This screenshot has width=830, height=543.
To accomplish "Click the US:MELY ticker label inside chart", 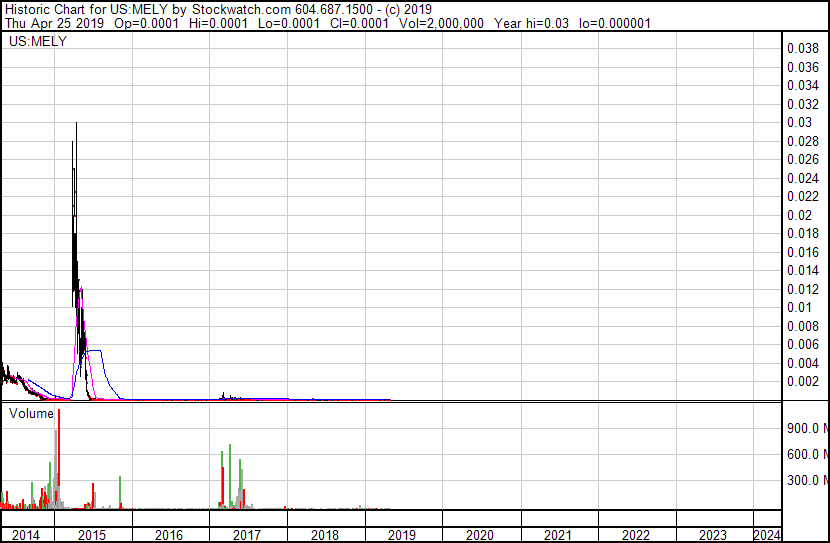I will (37, 42).
